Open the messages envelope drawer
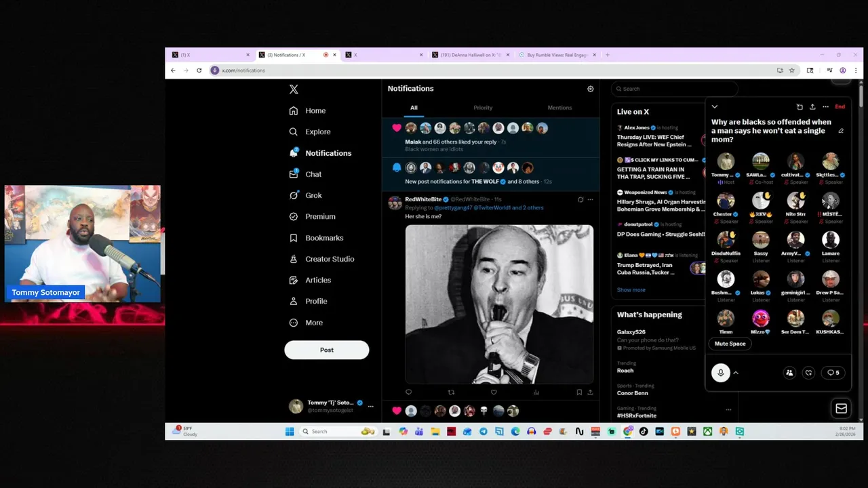The image size is (868, 488). pyautogui.click(x=841, y=408)
